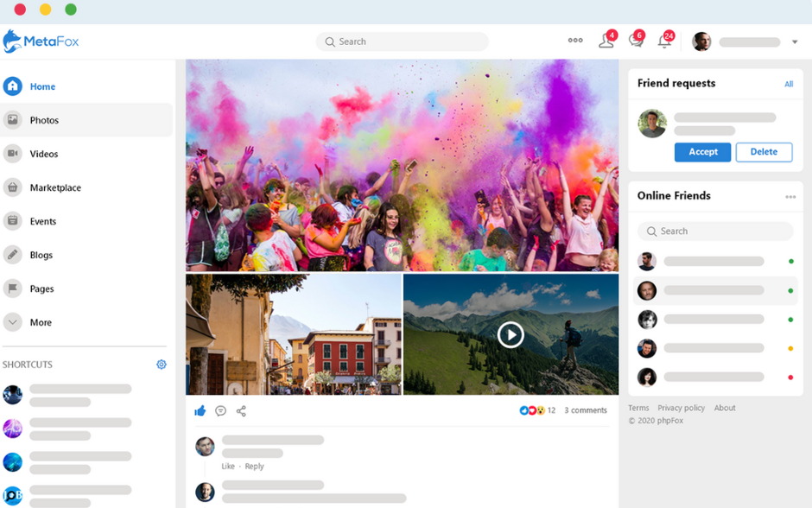
Task: Expand the More sidebar section
Action: (x=41, y=322)
